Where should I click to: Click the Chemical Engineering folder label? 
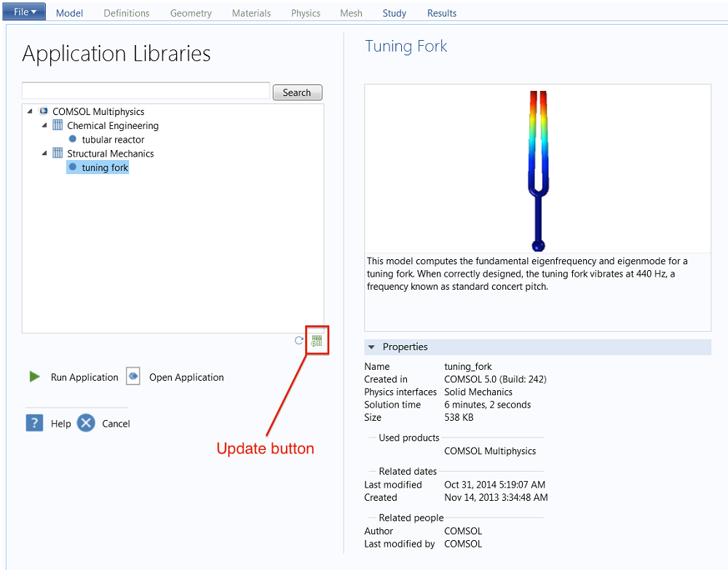[113, 125]
